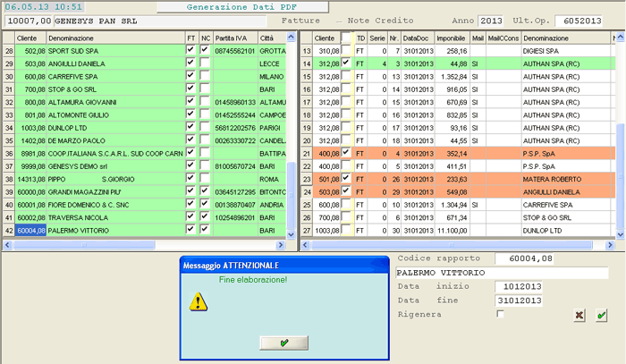Click Serie column header
This screenshot has height=364, width=626.
click(377, 38)
